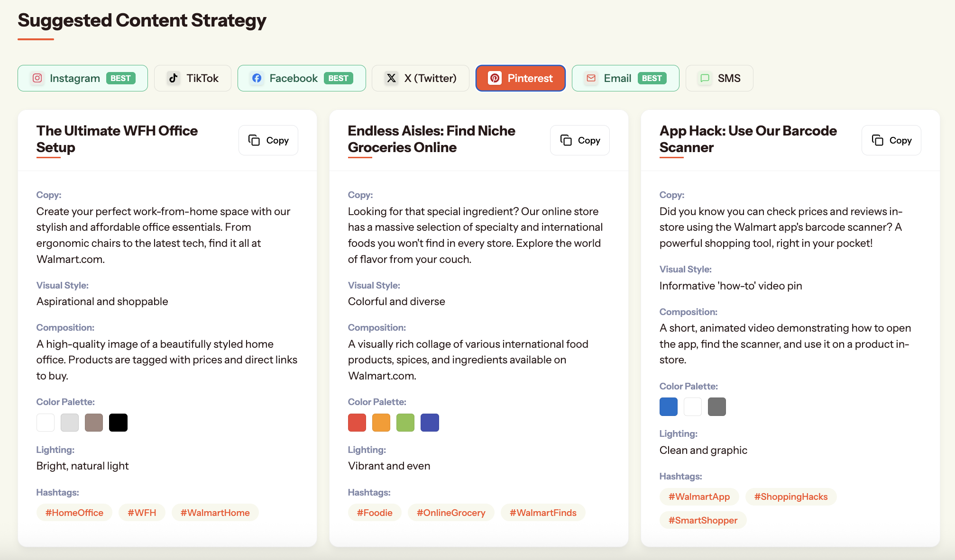Switch to the TikTok tab
955x560 pixels.
pos(193,78)
